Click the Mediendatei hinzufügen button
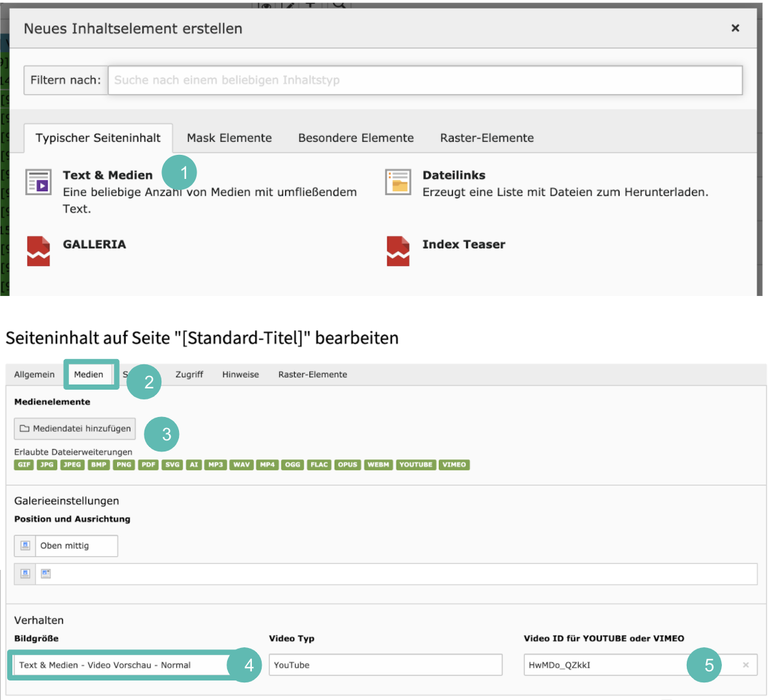Image resolution: width=772 pixels, height=700 pixels. [75, 429]
